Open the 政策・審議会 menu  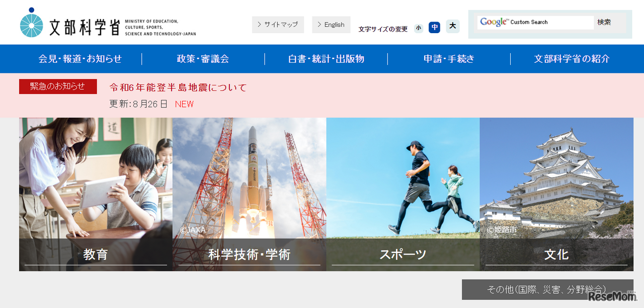[203, 59]
